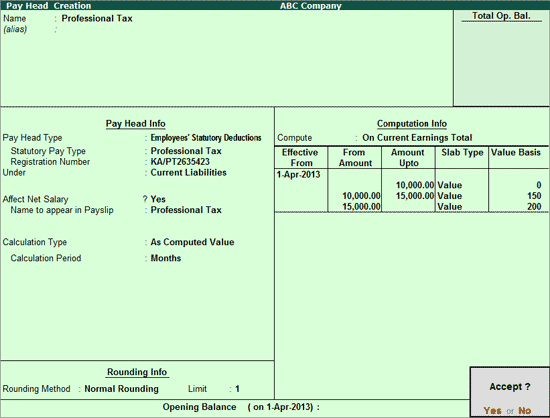Click the Slab Type column header
550x418 pixels.
pos(462,153)
